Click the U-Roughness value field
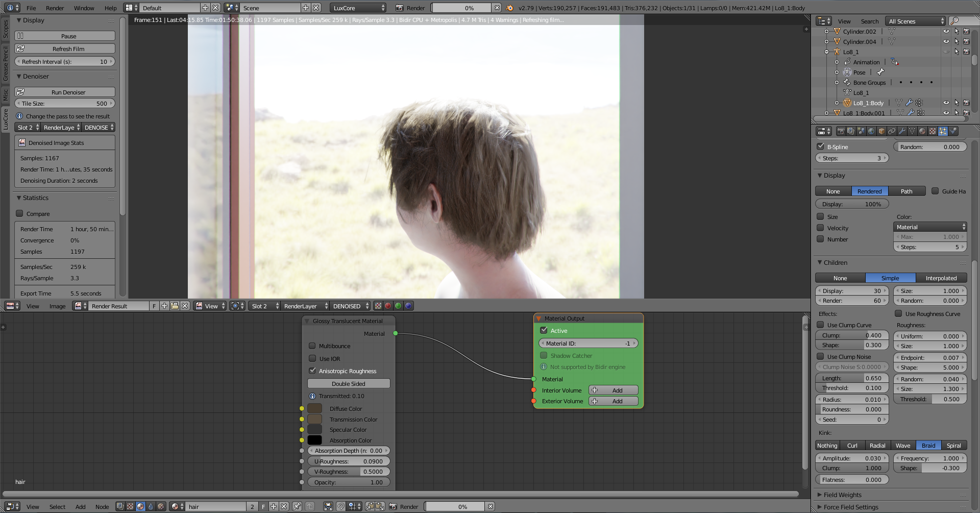 (x=349, y=461)
